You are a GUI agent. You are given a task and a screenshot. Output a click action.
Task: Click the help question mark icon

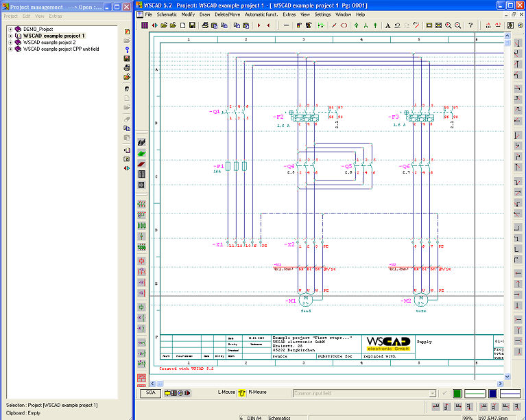(470, 25)
